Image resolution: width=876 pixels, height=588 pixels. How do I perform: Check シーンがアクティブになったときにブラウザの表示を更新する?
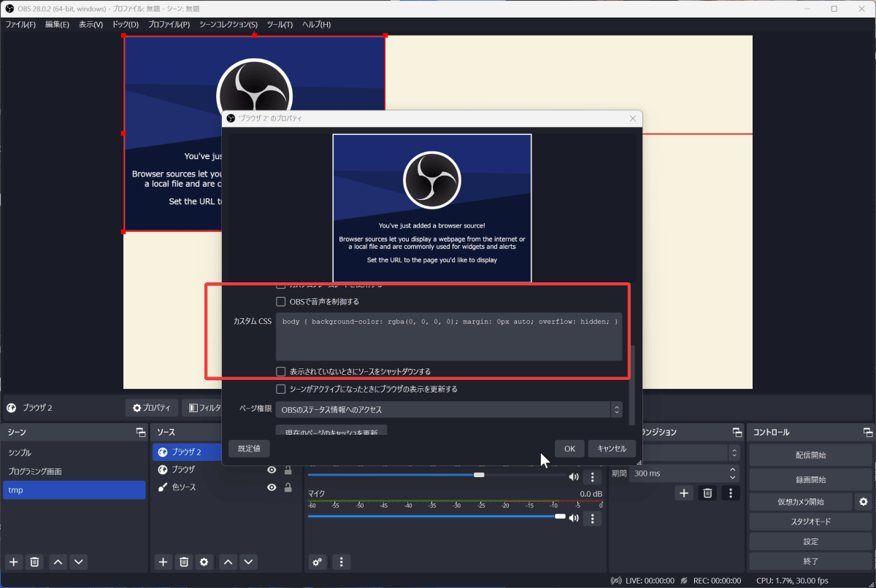[280, 390]
